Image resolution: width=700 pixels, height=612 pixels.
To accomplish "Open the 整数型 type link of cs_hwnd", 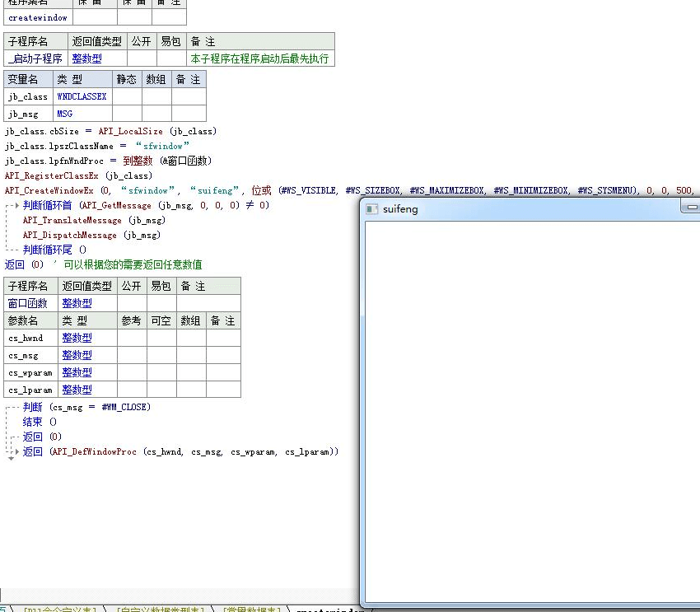I will tap(77, 338).
